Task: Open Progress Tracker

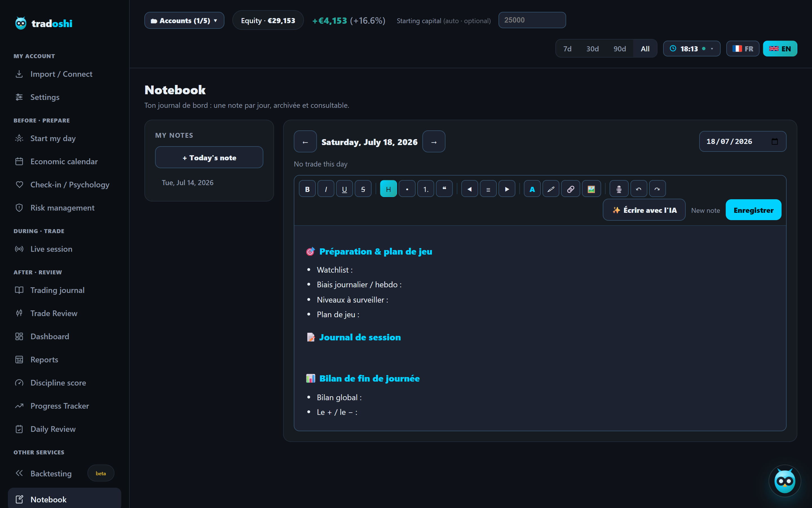Action: coord(64,406)
